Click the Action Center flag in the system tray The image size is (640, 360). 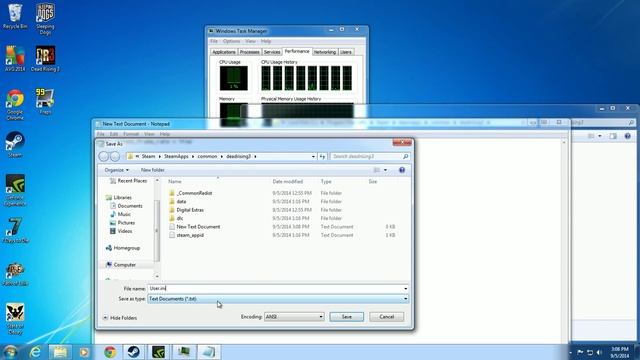tap(580, 352)
